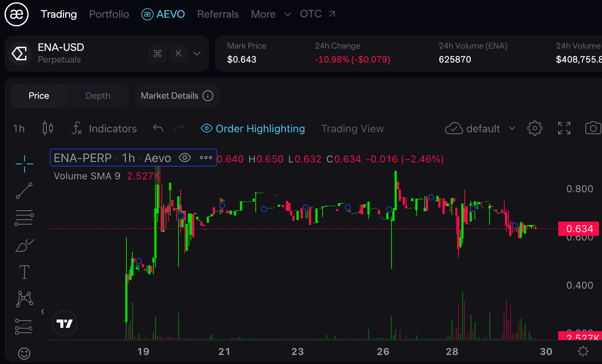Open the Fibonacci retracement tool
The image size is (602, 364).
pos(24,218)
